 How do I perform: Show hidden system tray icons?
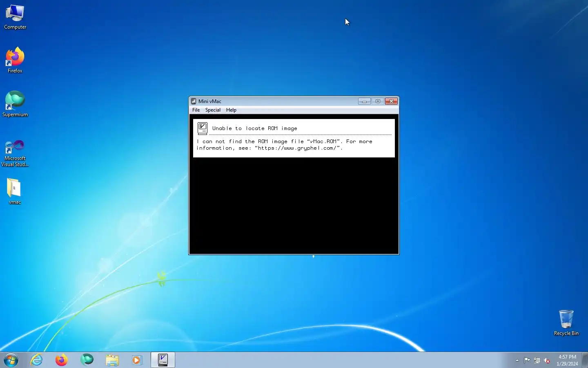pyautogui.click(x=517, y=360)
